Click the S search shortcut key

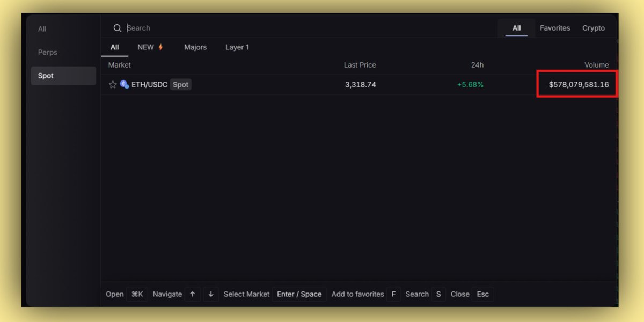pyautogui.click(x=438, y=294)
